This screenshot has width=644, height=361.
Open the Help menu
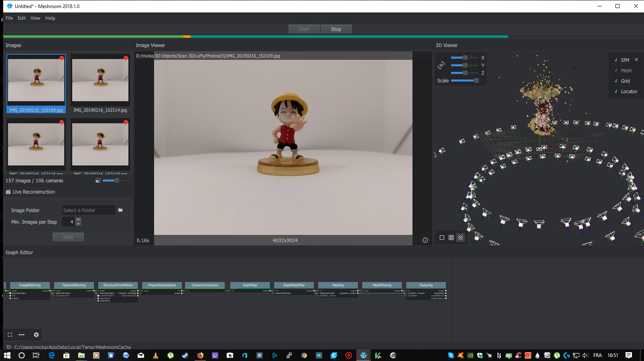pos(50,18)
